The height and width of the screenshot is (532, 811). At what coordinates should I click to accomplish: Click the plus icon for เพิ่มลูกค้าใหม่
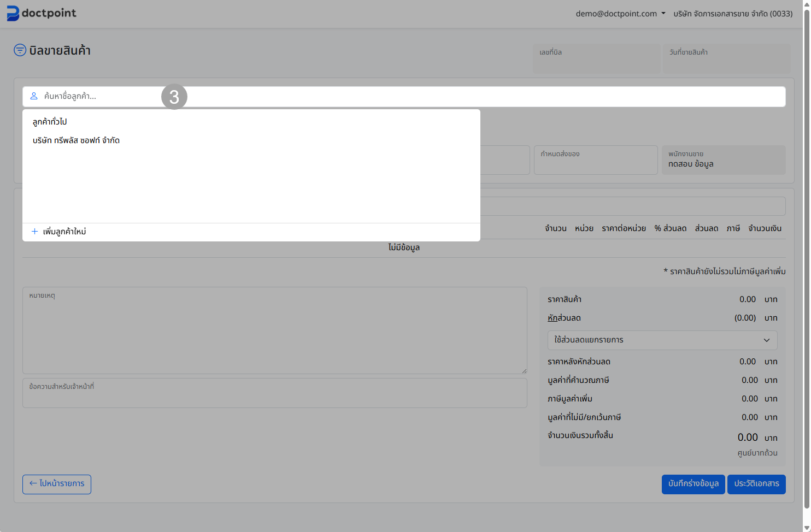click(34, 232)
